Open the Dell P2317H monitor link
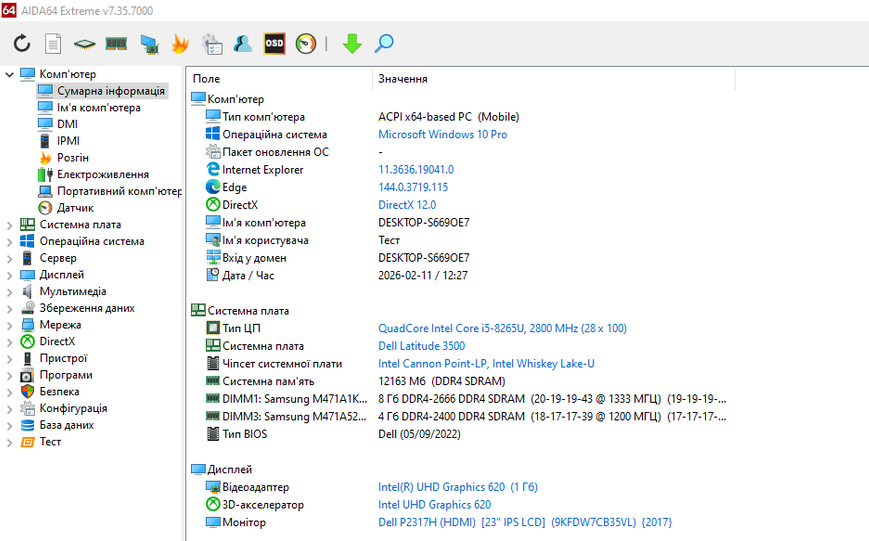The image size is (869, 541). pos(525,522)
